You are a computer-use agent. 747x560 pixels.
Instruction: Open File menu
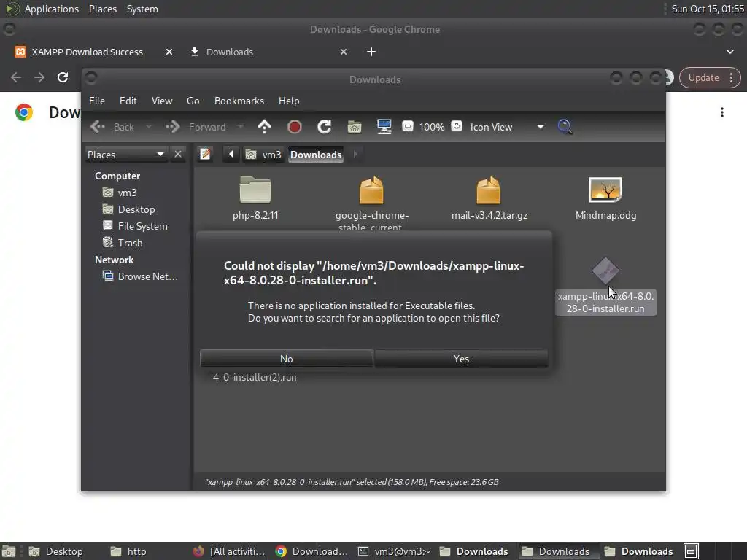pyautogui.click(x=97, y=101)
